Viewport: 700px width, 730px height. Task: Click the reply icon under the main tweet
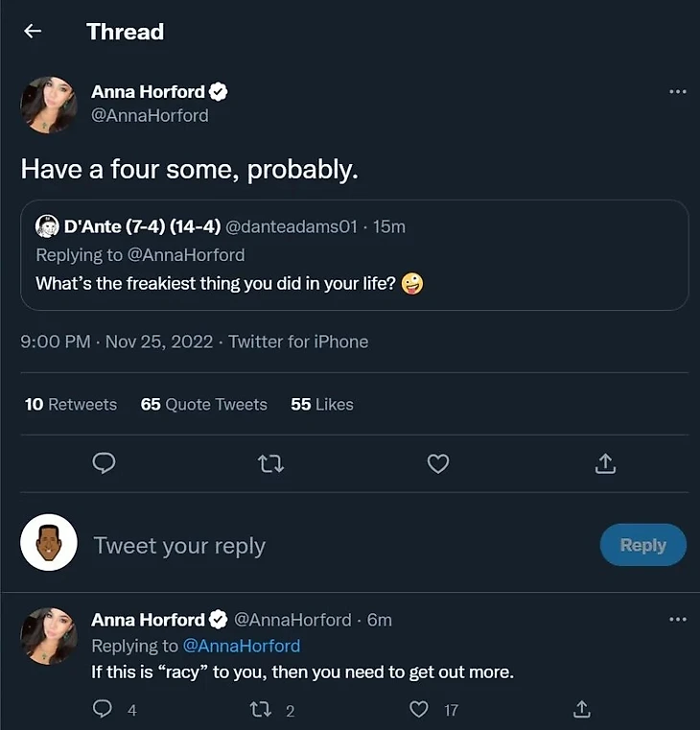click(105, 464)
